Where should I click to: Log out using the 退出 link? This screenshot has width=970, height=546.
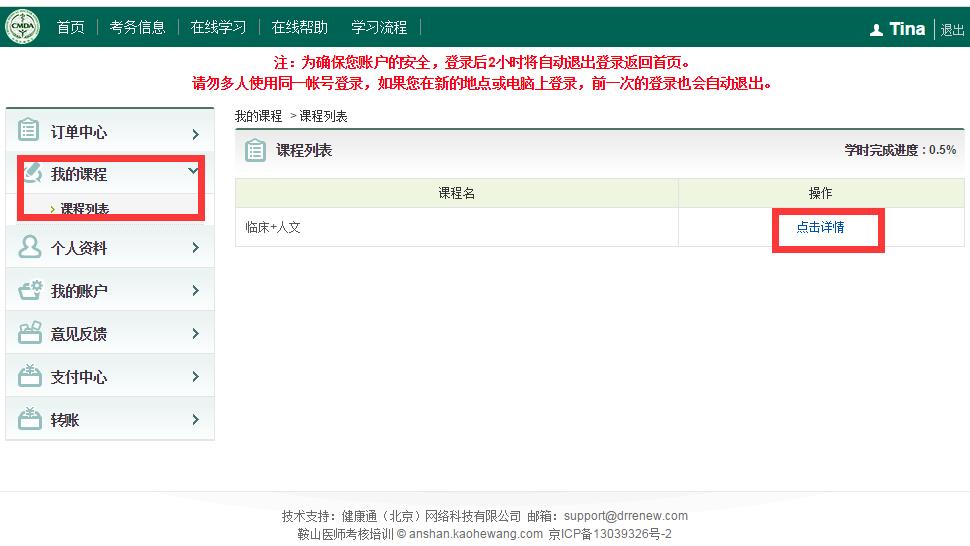(x=952, y=30)
